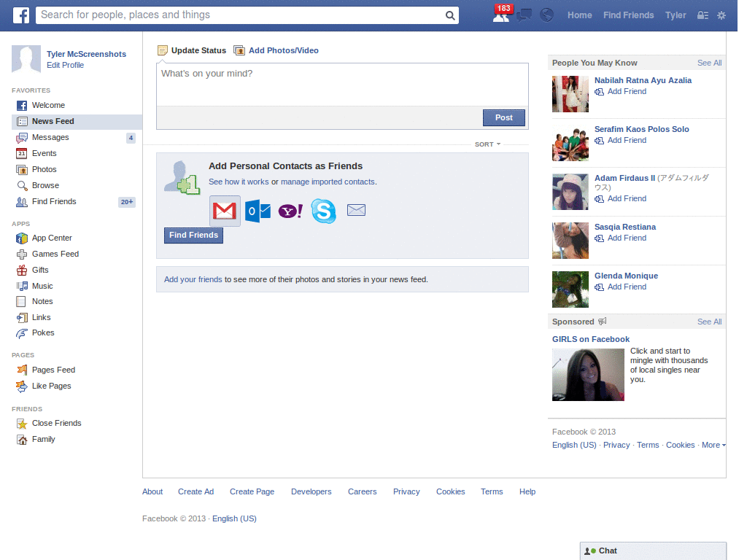Click the Games Feed icon
The width and height of the screenshot is (747, 560).
click(21, 254)
